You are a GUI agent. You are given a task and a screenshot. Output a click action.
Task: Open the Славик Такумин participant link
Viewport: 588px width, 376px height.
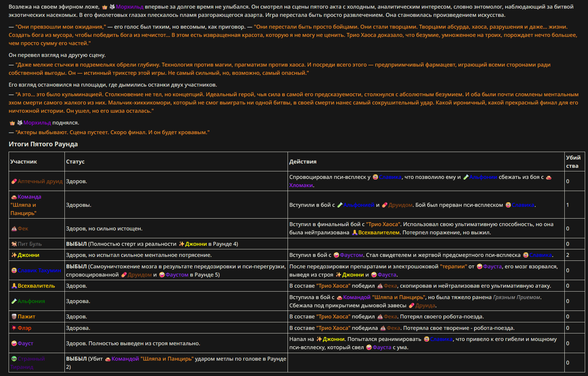pyautogui.click(x=39, y=270)
